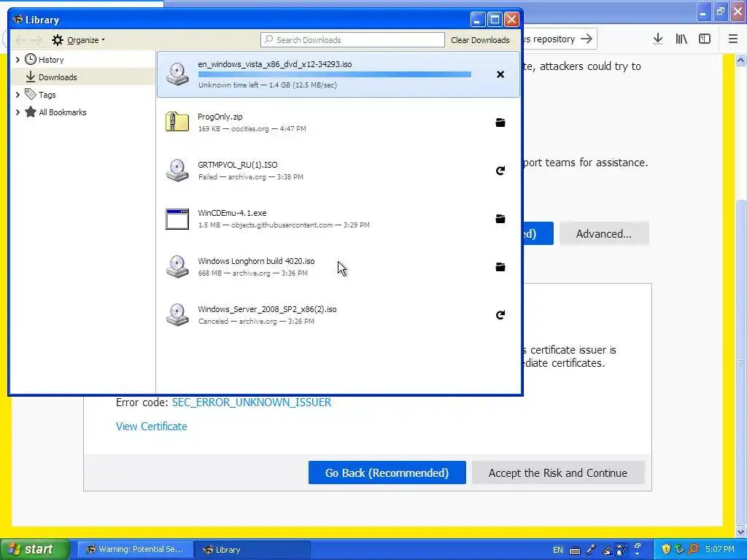Click the Windows Server 2008 disc icon
Screen dimensions: 747x560
(177, 315)
